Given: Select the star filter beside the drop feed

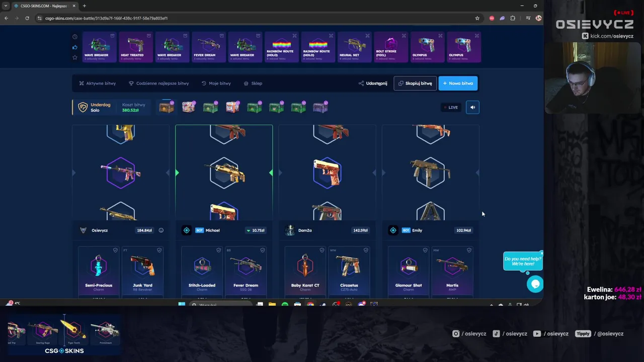Looking at the screenshot, I should (x=75, y=57).
